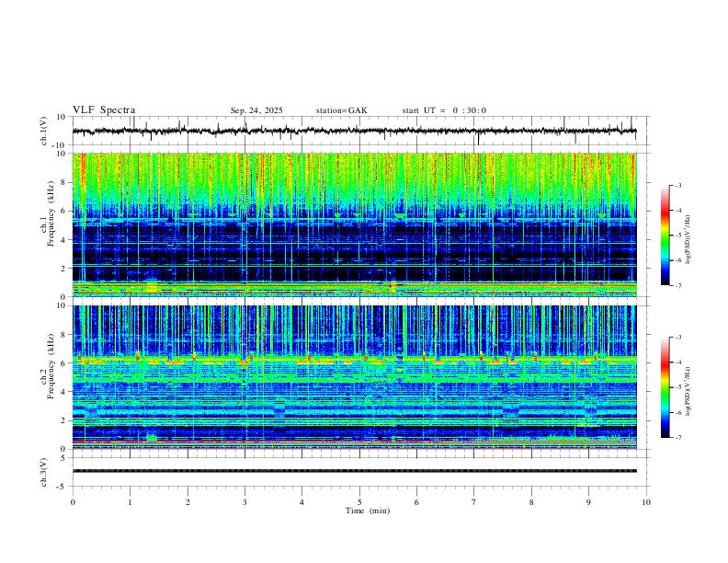Select the lower color bar's log(PSD) label
Screen dimensions: 728x563
(688, 391)
